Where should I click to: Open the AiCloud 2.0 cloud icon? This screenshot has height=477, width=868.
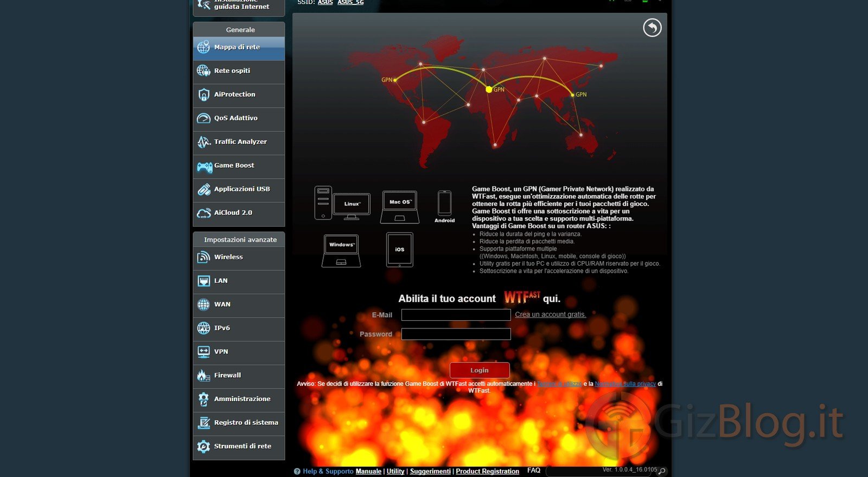click(x=203, y=213)
